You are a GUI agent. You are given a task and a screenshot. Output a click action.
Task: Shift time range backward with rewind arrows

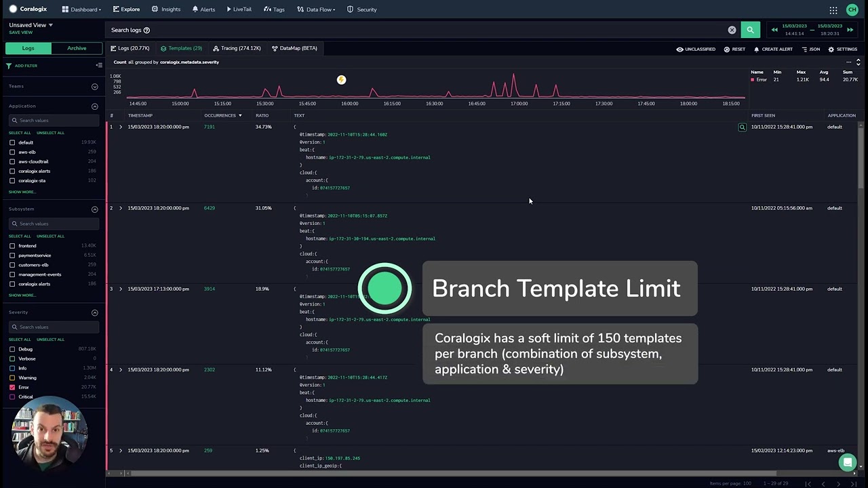click(774, 30)
